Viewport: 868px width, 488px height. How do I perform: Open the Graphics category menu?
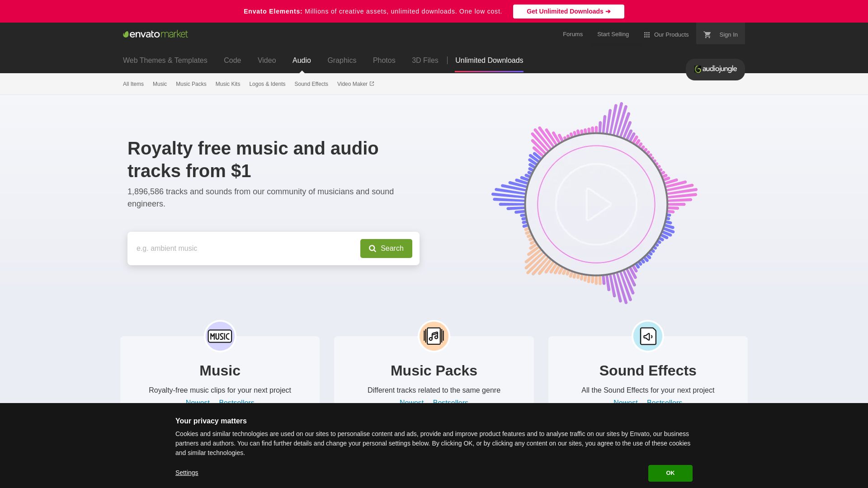click(342, 61)
